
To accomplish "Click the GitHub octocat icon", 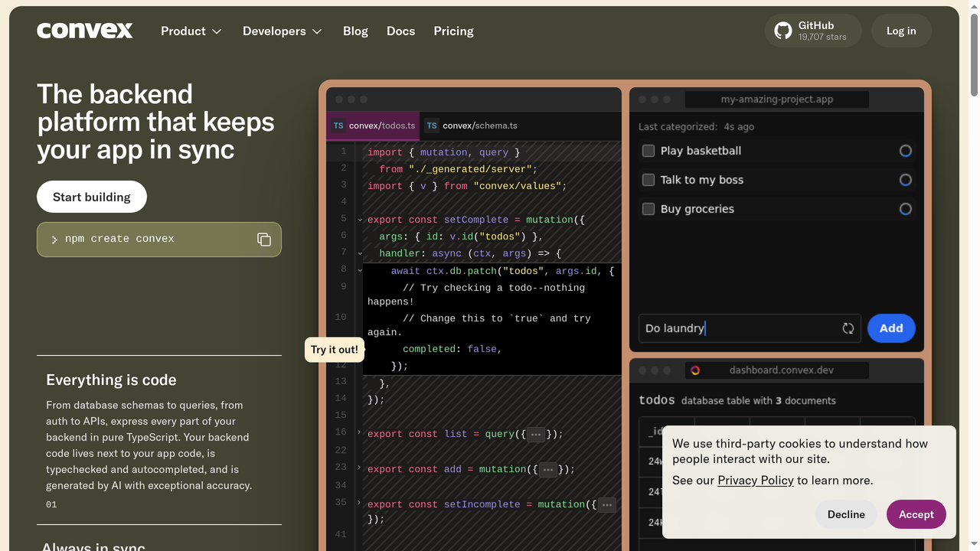I will [782, 31].
